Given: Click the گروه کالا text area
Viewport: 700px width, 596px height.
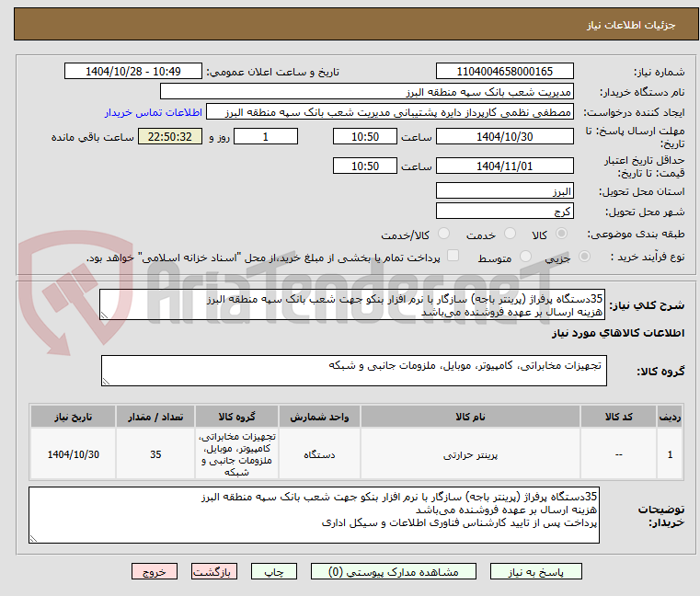Looking at the screenshot, I should [x=353, y=371].
